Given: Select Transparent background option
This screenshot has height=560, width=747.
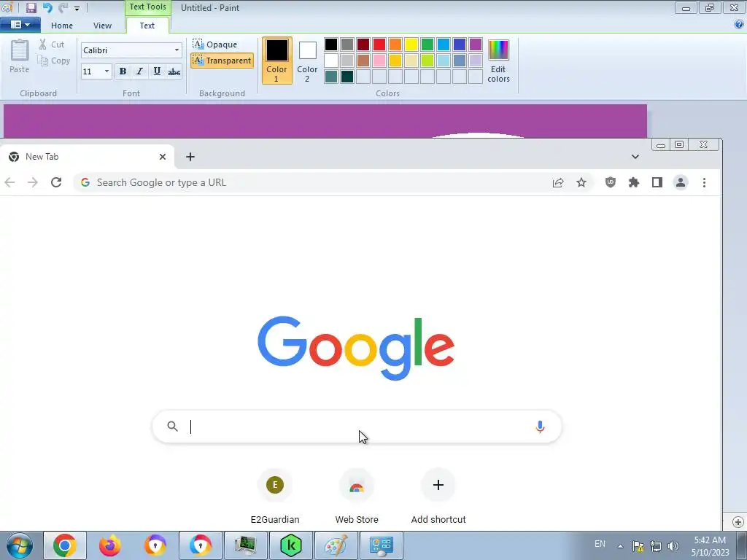Looking at the screenshot, I should (222, 61).
